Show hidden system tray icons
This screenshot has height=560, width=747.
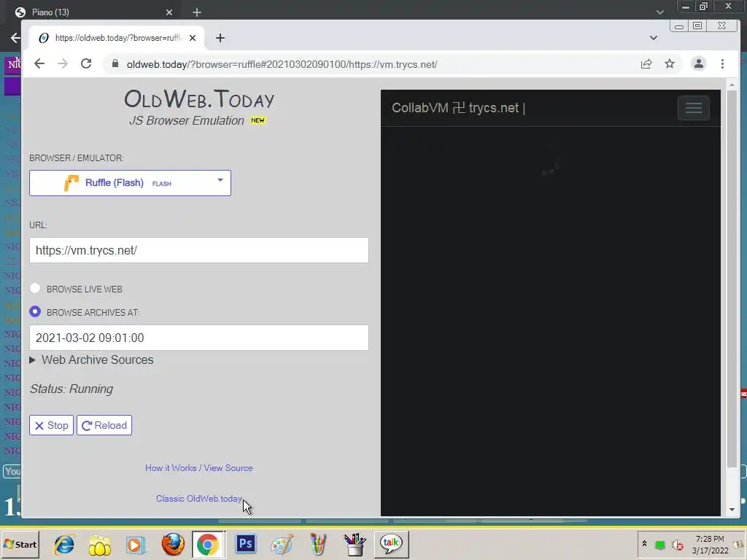[644, 544]
